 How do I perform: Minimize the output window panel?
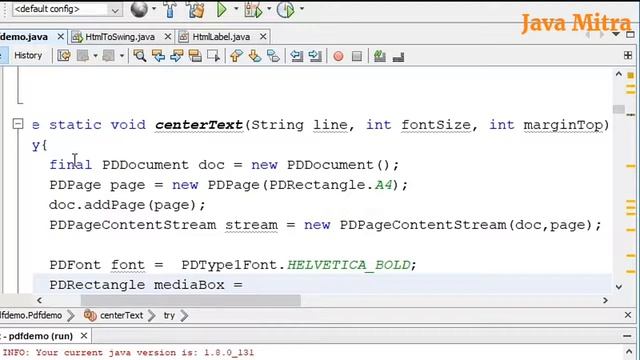[x=627, y=336]
